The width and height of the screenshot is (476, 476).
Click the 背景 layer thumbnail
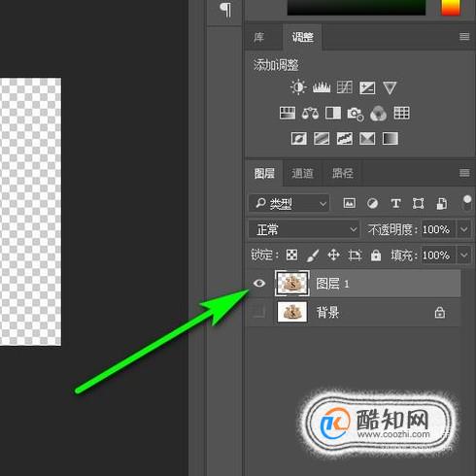[291, 312]
